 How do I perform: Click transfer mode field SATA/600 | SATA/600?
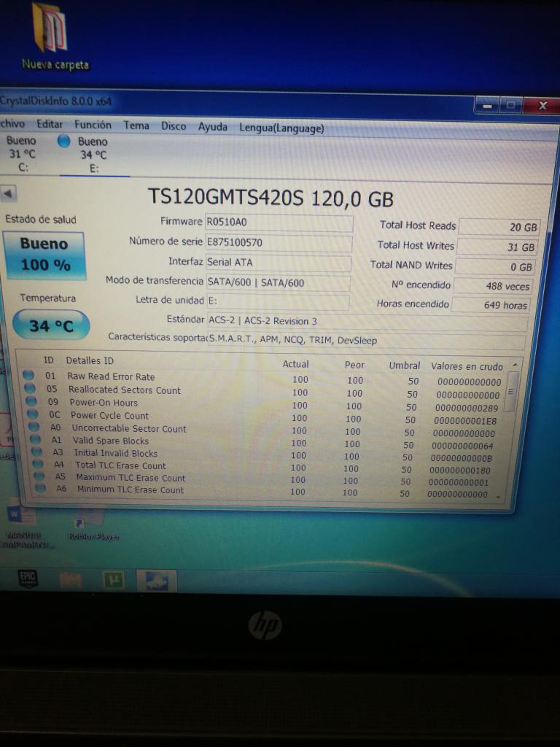click(x=278, y=283)
